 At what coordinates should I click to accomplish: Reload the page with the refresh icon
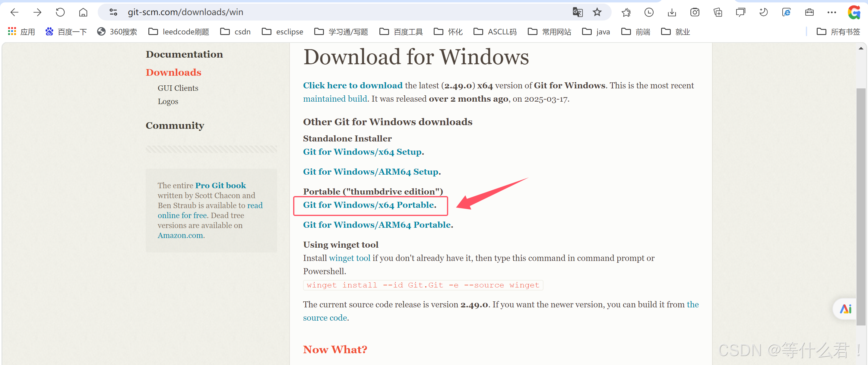[60, 12]
